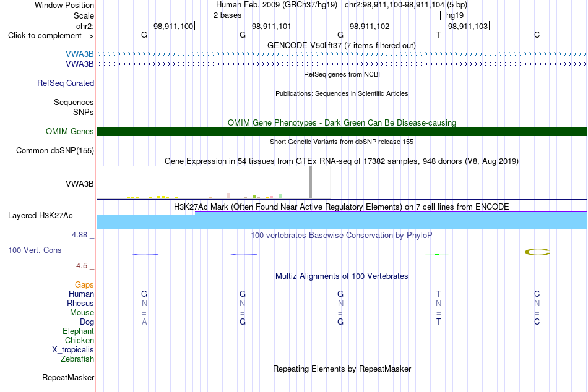Click the X_tropicalis species label
This screenshot has height=392, width=588.
(x=73, y=350)
